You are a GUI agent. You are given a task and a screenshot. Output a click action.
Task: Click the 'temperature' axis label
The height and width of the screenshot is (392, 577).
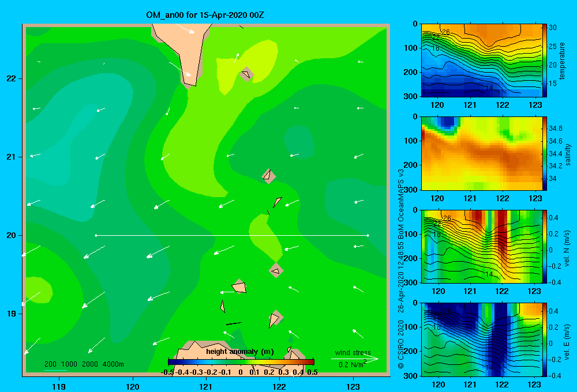coord(562,61)
